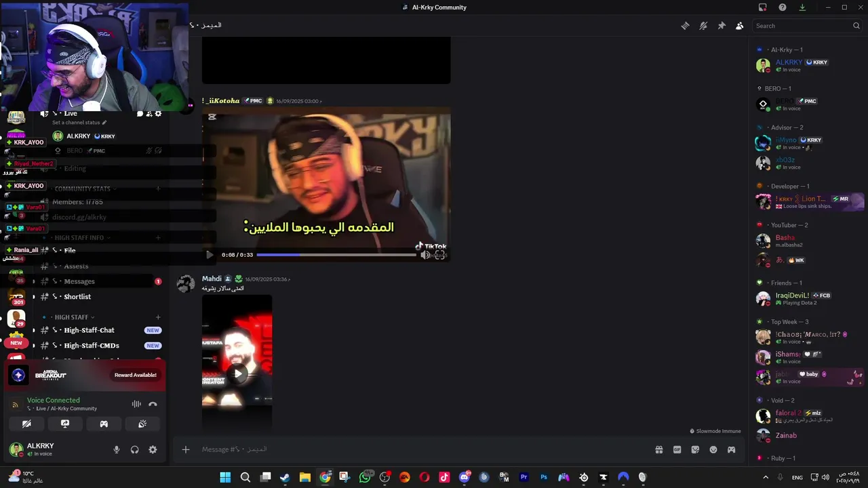Enter fullscreen for the video

tap(440, 255)
